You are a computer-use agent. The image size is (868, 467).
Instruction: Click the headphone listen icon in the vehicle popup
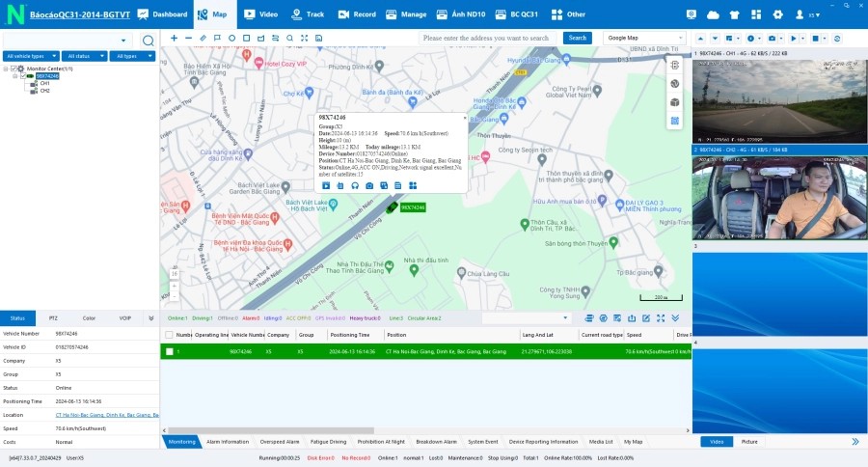[355, 185]
